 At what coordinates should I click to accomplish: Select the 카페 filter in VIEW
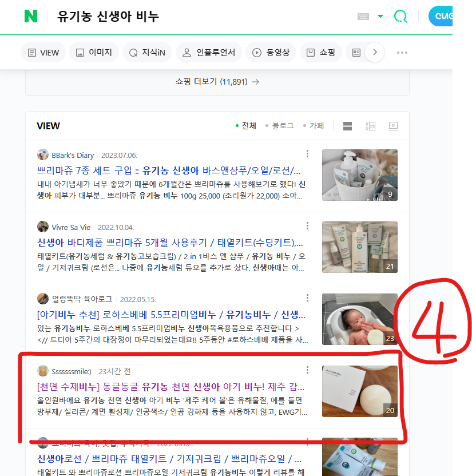tap(314, 126)
